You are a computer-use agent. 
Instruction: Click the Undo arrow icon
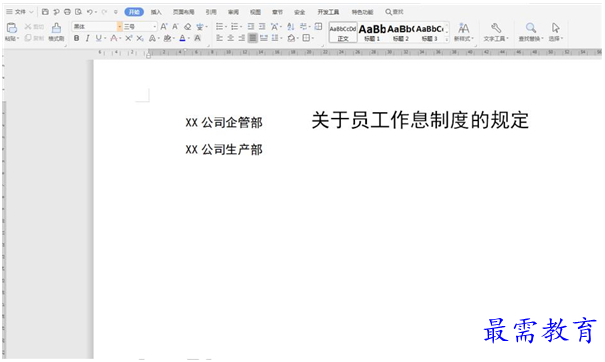coord(90,12)
